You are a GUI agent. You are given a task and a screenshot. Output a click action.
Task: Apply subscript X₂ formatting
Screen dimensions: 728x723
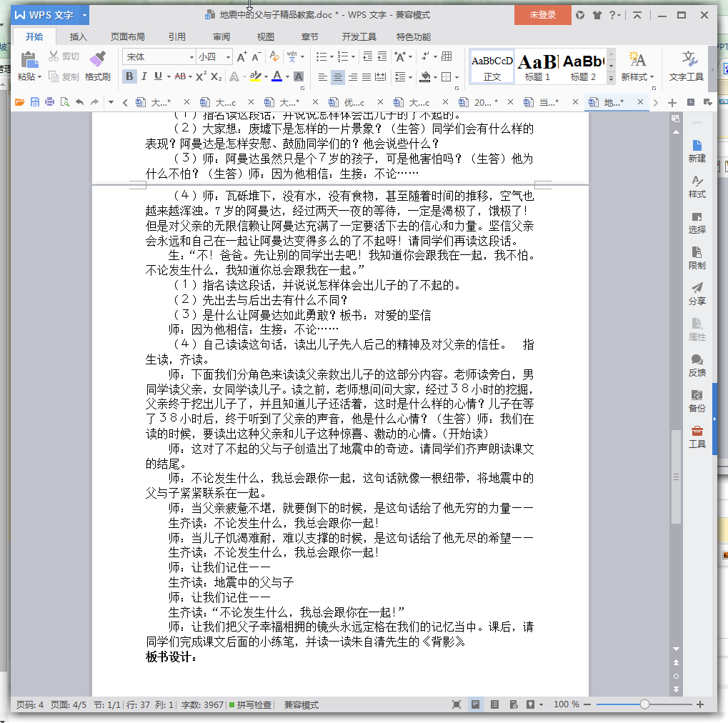point(216,76)
